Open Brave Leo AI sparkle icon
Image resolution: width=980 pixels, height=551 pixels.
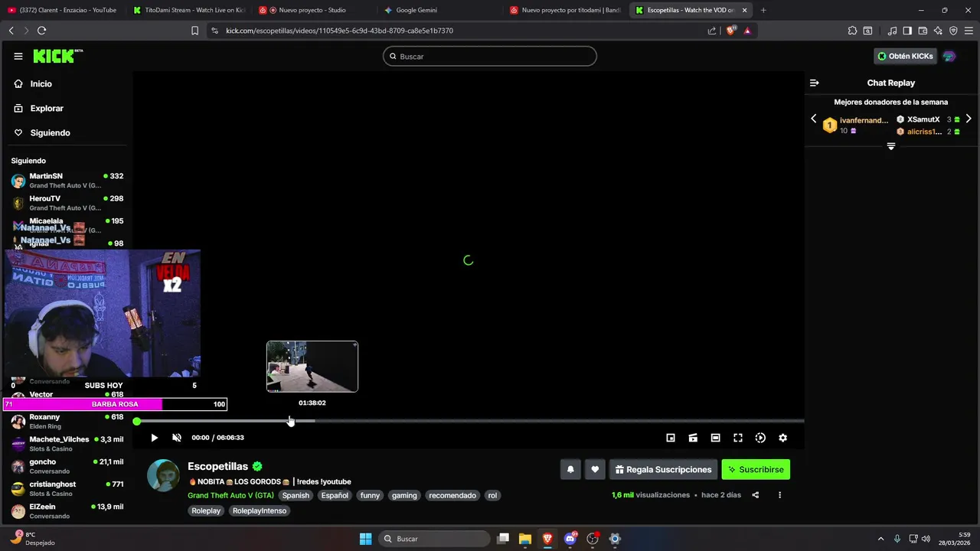point(938,31)
